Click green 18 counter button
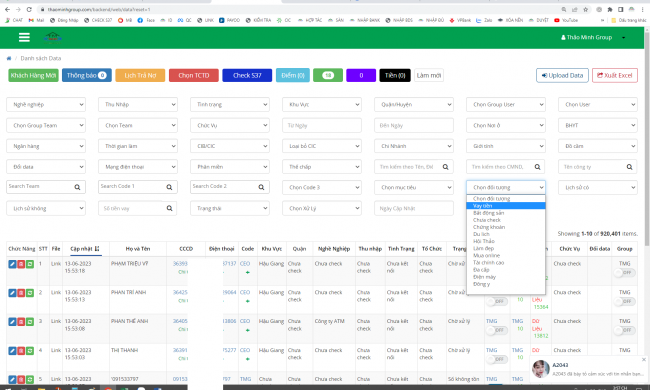 pos(328,75)
